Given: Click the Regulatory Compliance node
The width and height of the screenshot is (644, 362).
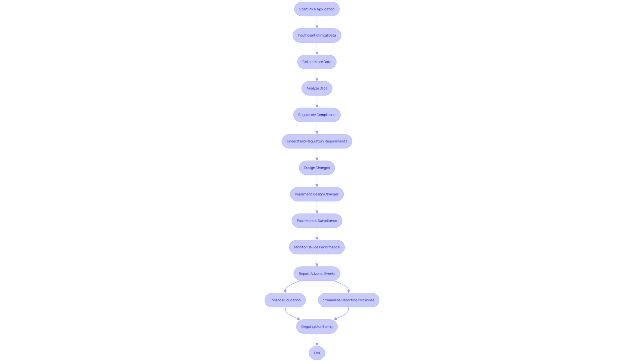Looking at the screenshot, I should [x=317, y=115].
